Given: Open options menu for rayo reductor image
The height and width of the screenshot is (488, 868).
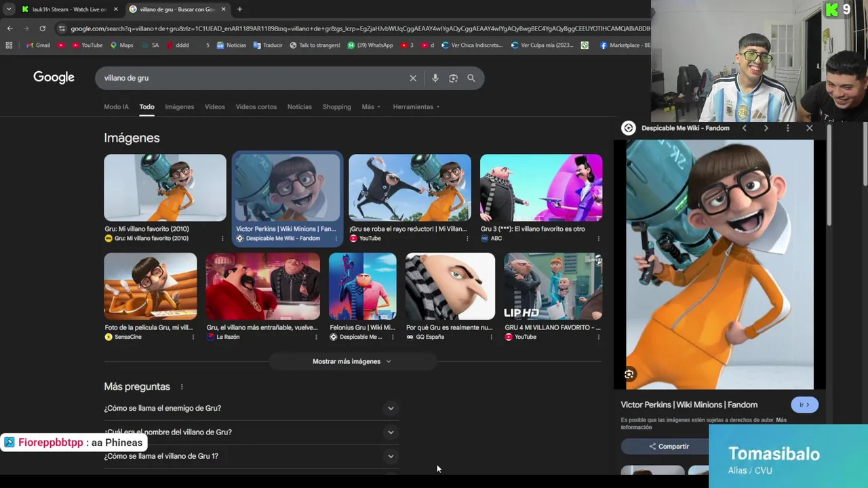Looking at the screenshot, I should click(x=467, y=239).
